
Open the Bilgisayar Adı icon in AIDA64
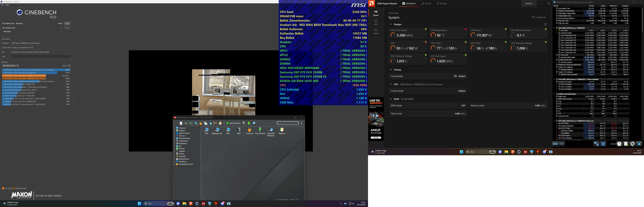click(217, 131)
